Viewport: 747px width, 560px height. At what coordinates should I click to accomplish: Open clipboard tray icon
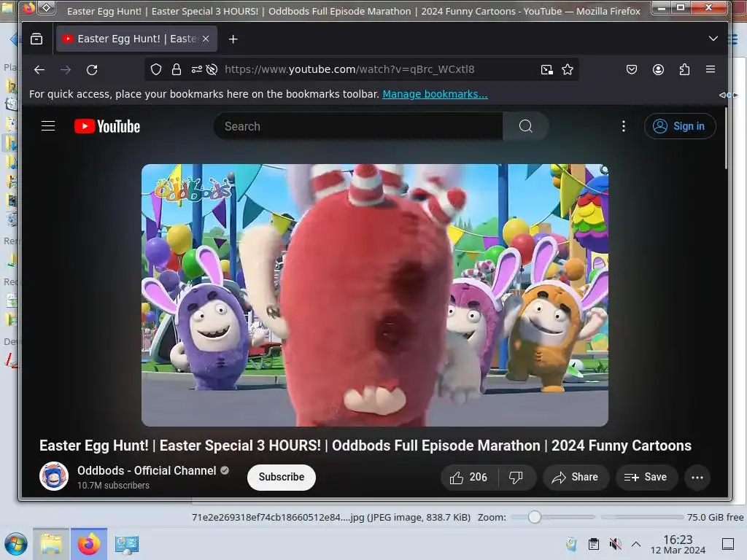(594, 544)
